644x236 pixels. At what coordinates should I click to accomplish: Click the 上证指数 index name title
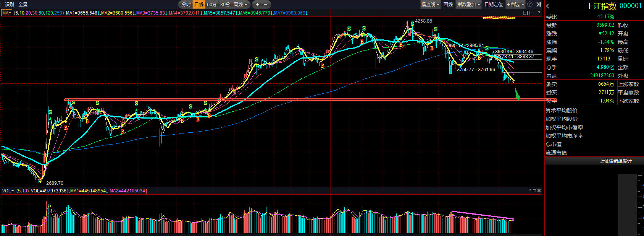tap(601, 6)
